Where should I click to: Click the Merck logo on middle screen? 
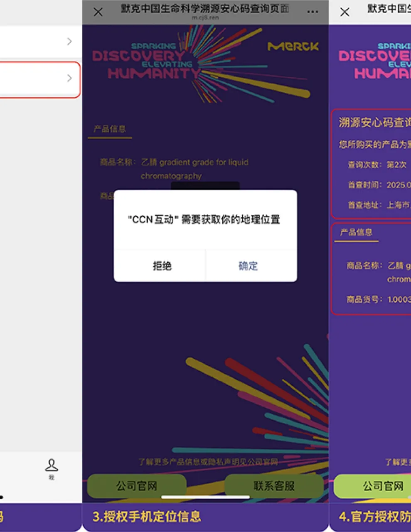293,47
